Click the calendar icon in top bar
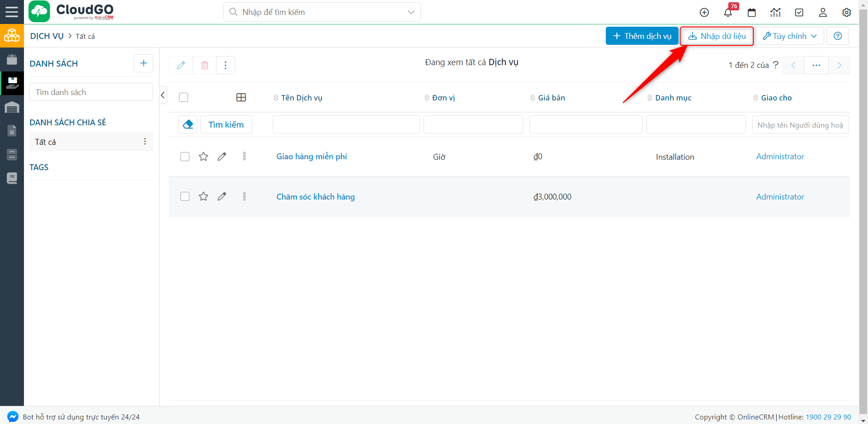The image size is (868, 424). pyautogui.click(x=752, y=13)
